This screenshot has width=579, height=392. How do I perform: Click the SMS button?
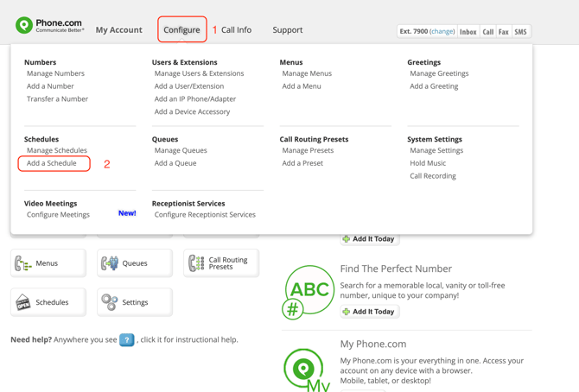click(520, 32)
